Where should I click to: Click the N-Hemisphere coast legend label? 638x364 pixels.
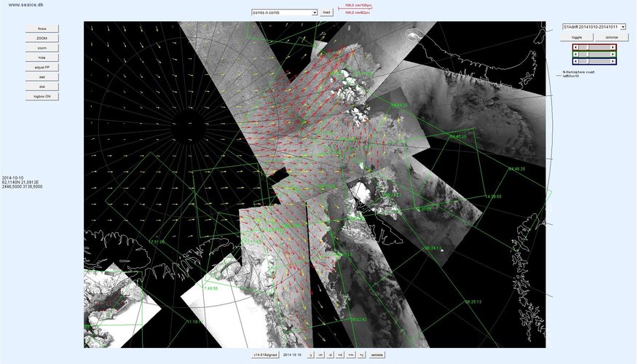tap(578, 72)
